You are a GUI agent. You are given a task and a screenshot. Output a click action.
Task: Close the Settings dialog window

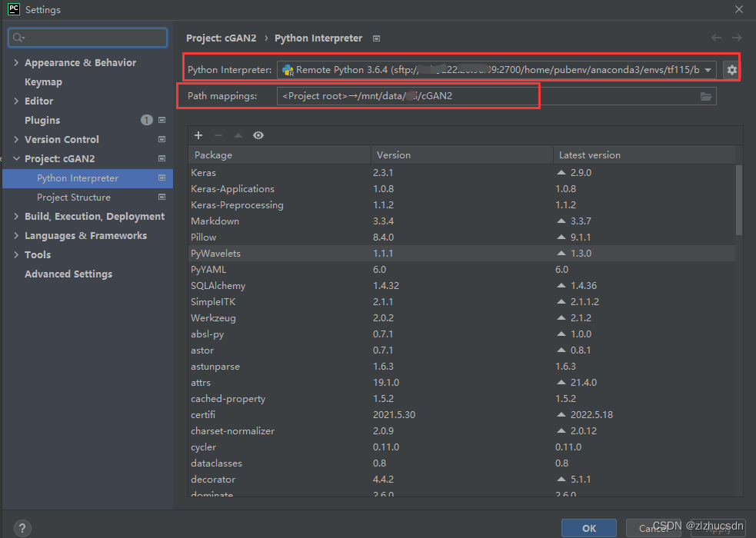coord(738,9)
